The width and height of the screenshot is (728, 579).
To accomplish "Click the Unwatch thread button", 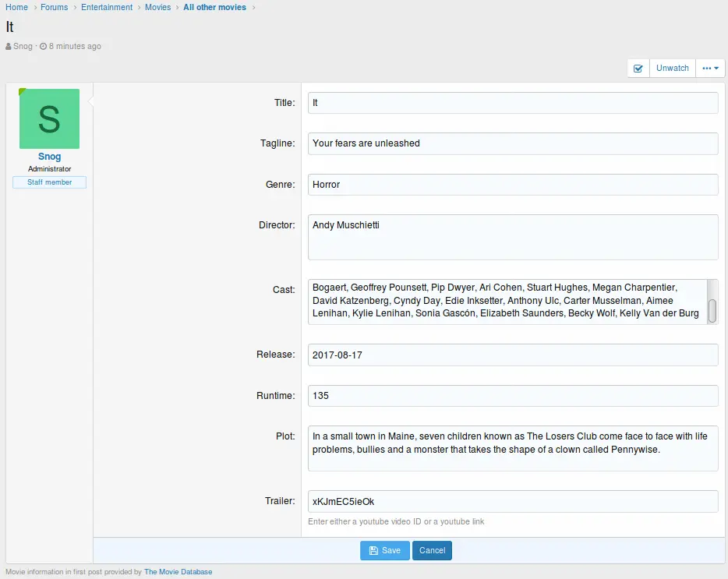I will coord(672,69).
